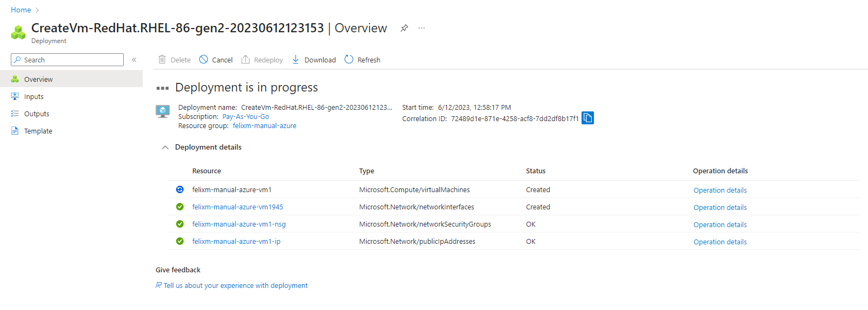Click the Delete toolbar button
The width and height of the screenshot is (868, 310).
click(x=174, y=60)
